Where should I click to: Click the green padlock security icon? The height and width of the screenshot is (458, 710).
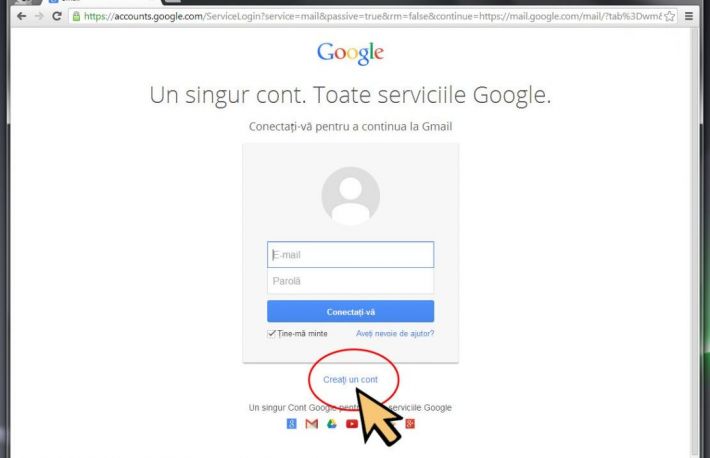coord(77,16)
